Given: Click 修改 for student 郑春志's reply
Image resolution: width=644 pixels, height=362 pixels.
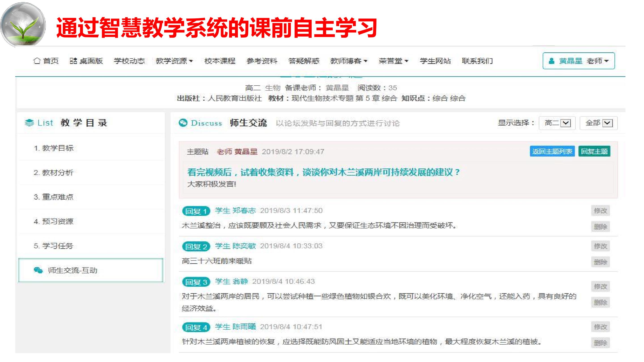Looking at the screenshot, I should tap(600, 210).
